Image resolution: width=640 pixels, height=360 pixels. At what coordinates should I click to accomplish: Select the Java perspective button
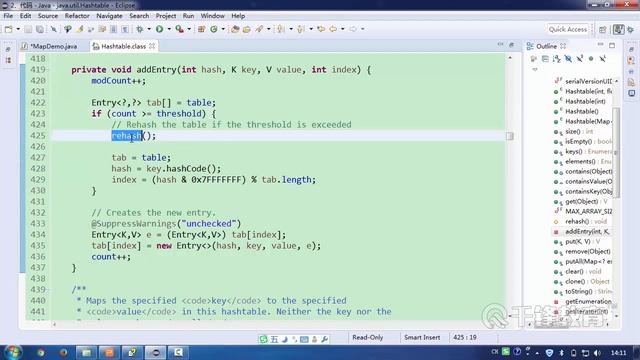[x=619, y=29]
